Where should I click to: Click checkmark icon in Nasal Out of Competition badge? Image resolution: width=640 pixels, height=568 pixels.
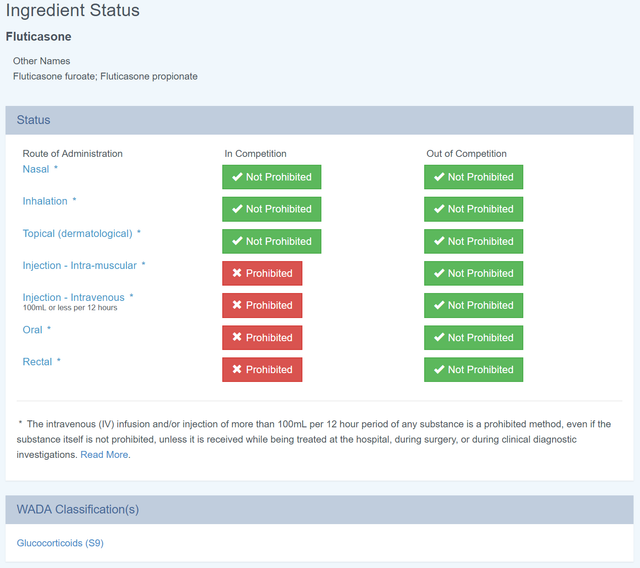[x=439, y=177]
